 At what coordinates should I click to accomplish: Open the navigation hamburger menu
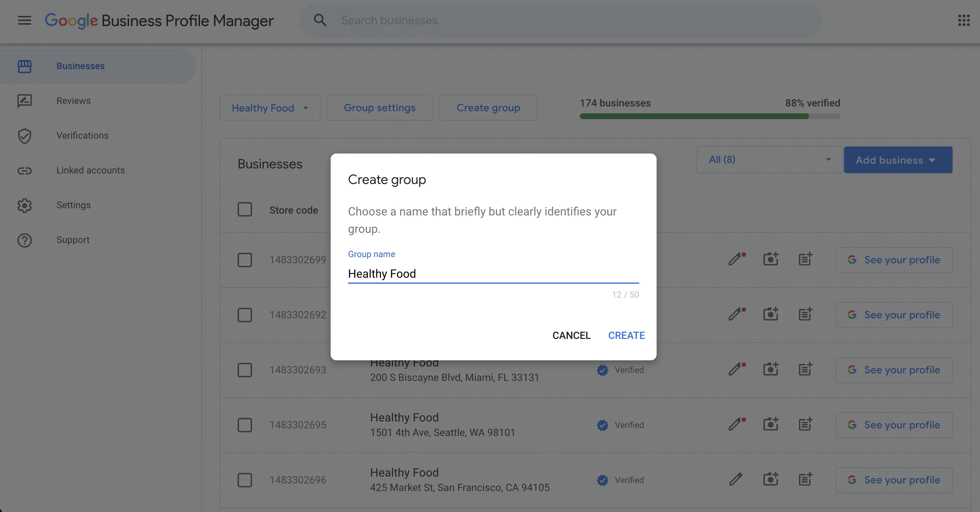(x=24, y=21)
